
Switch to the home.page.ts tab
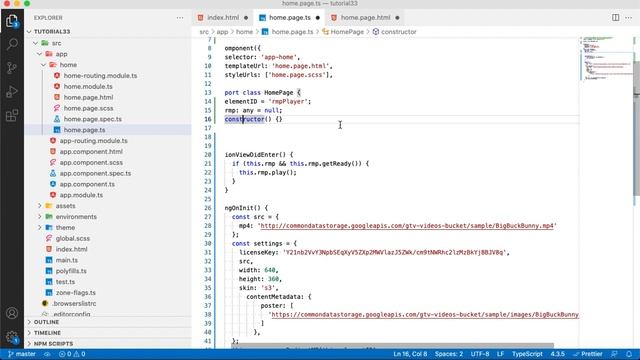click(289, 18)
